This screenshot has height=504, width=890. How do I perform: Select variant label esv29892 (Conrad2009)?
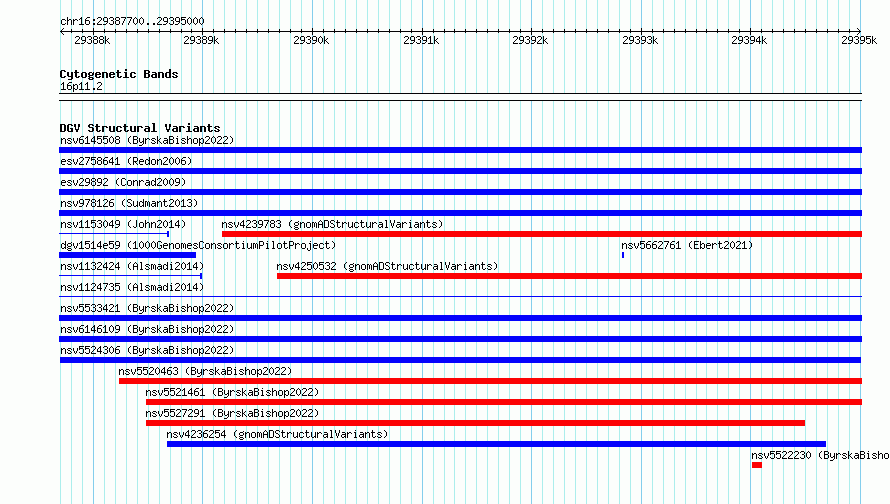point(123,182)
